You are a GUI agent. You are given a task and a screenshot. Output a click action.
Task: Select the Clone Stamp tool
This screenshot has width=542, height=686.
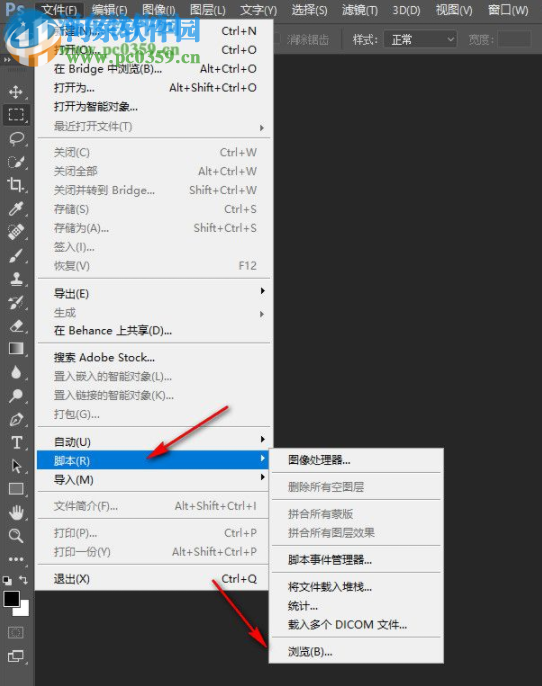[x=16, y=279]
